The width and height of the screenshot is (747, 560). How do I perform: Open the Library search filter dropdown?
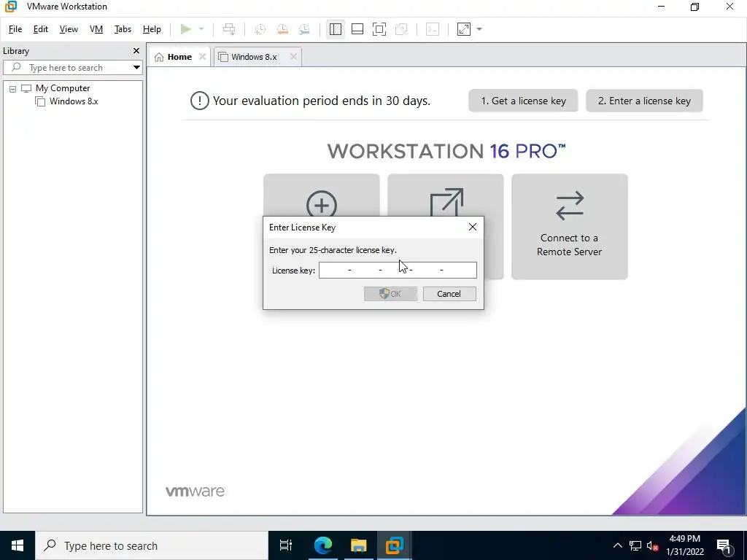tap(136, 68)
